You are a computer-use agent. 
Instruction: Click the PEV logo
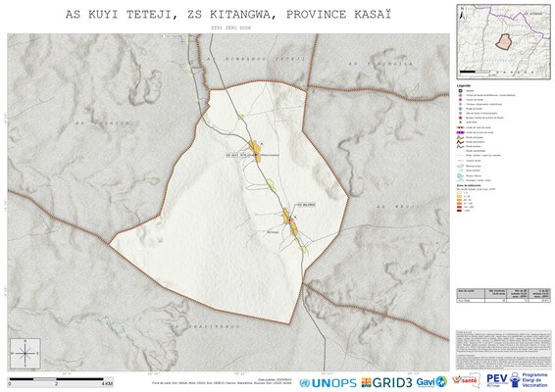(497, 380)
